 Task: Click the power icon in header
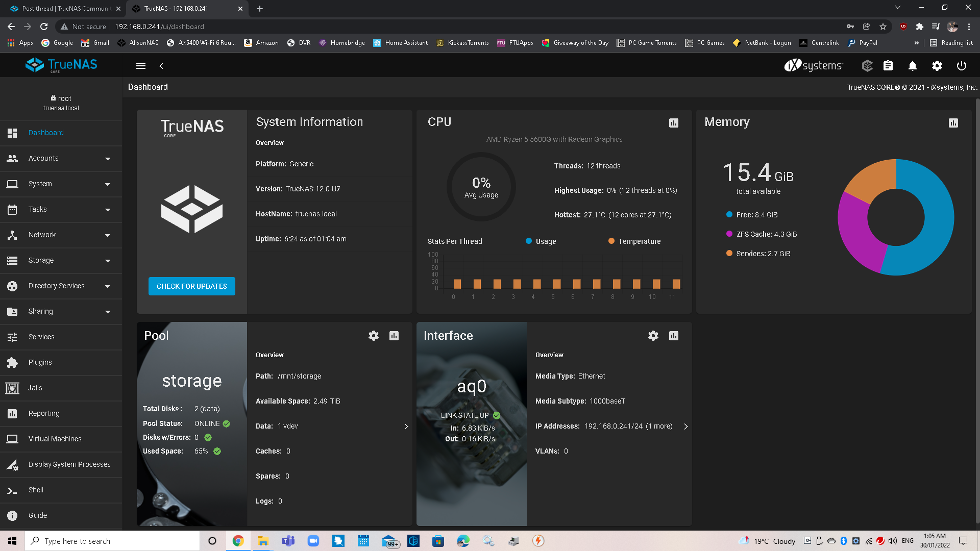[x=962, y=66]
